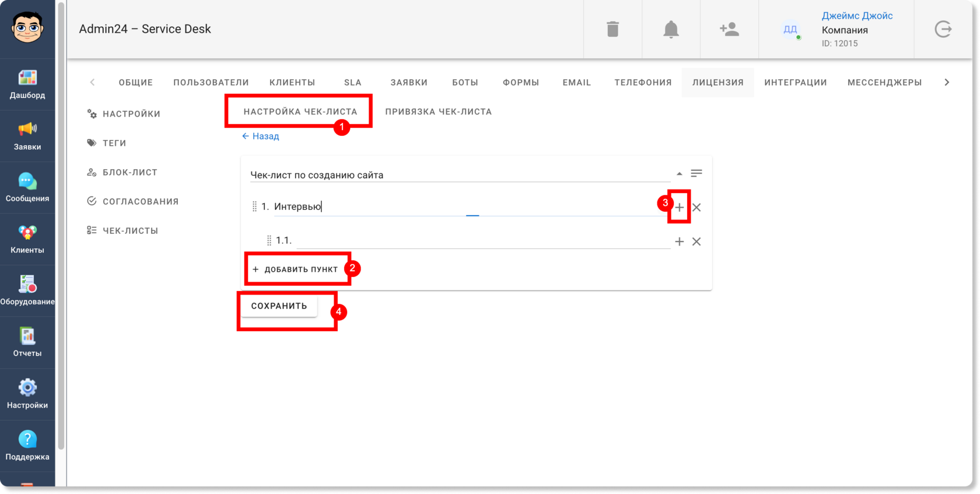Click the Сохранить button

[279, 306]
